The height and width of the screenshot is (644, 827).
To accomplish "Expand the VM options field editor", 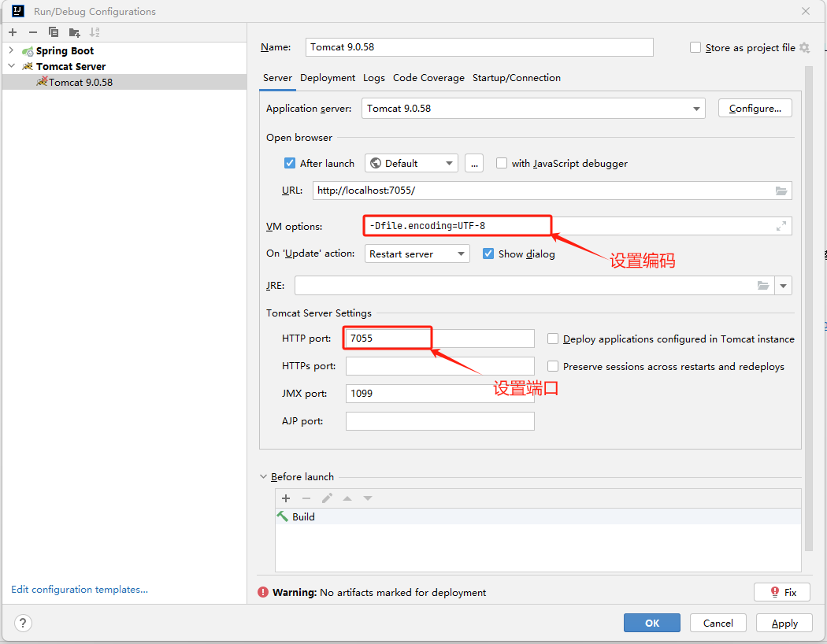I will pyautogui.click(x=781, y=227).
